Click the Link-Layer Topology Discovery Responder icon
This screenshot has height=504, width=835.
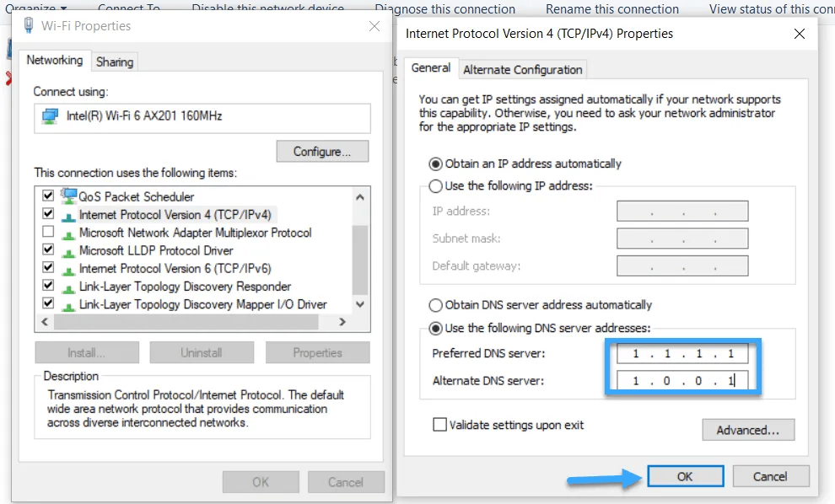click(x=68, y=287)
